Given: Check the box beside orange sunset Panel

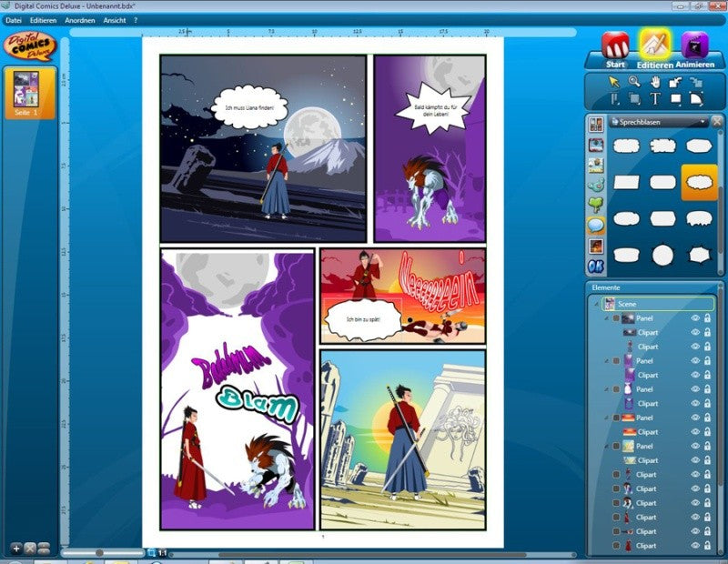Looking at the screenshot, I should (616, 418).
